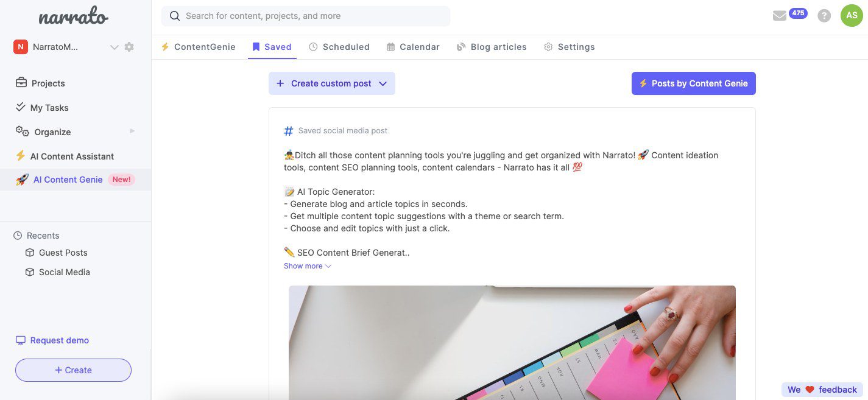Screen dimensions: 868x400
Task: Expand the Organize submenu arrow
Action: point(132,132)
